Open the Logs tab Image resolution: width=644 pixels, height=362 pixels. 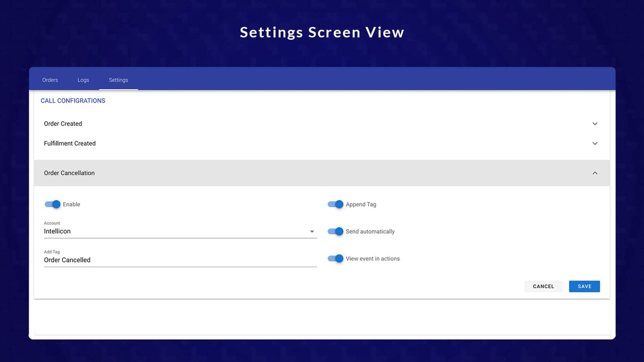click(x=83, y=80)
